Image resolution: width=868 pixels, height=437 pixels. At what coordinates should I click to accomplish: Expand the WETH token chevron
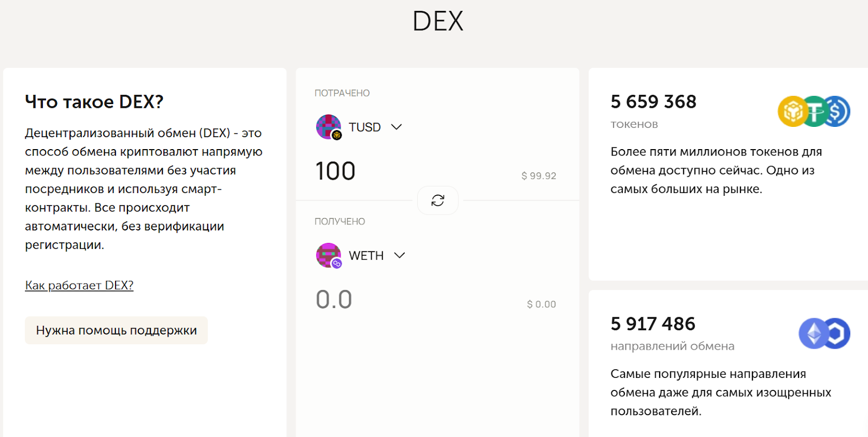400,255
